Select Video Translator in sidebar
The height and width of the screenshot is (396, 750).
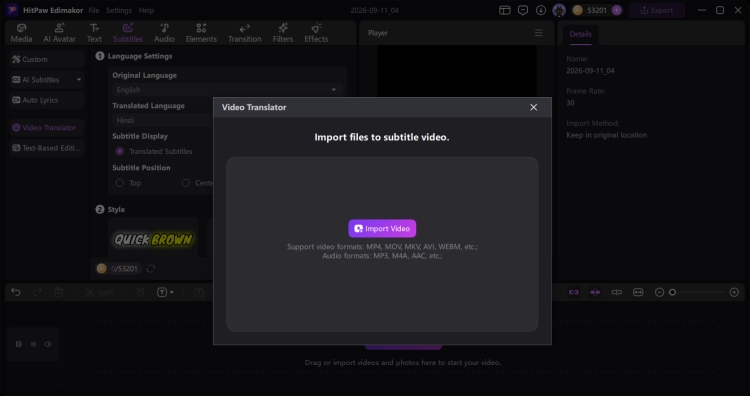(x=47, y=128)
